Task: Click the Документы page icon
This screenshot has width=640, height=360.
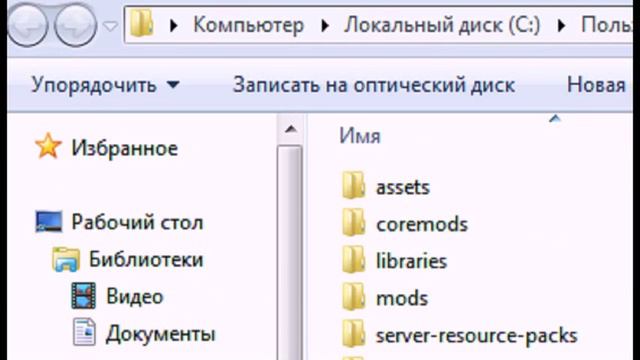Action: pos(84,332)
